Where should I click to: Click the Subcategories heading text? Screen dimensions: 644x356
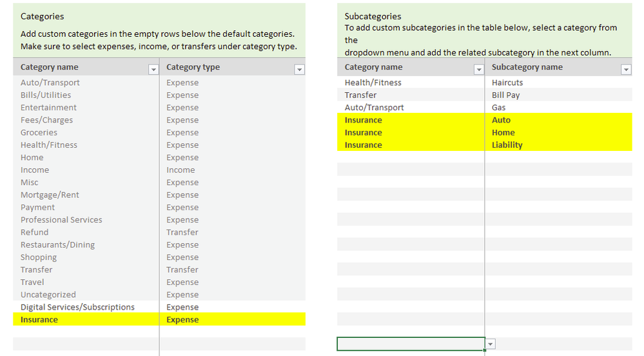(373, 16)
